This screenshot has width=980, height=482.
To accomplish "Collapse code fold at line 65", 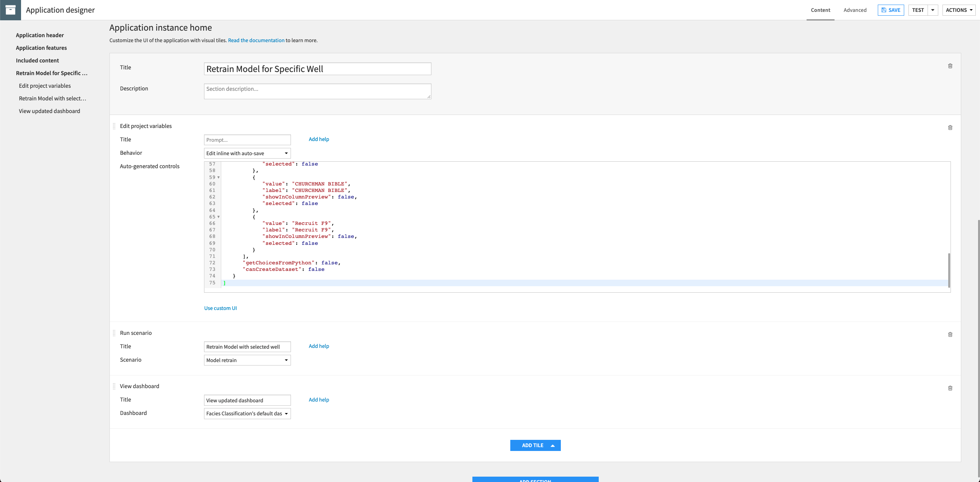I will (x=218, y=216).
